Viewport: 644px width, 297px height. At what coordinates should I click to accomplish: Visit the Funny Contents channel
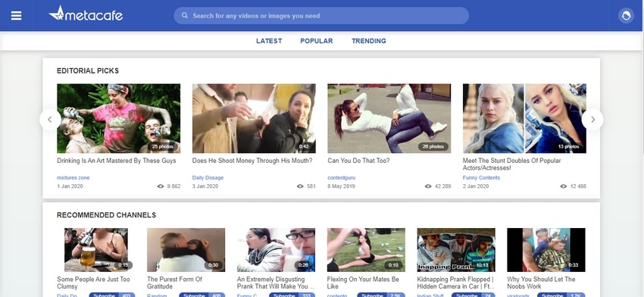[481, 178]
